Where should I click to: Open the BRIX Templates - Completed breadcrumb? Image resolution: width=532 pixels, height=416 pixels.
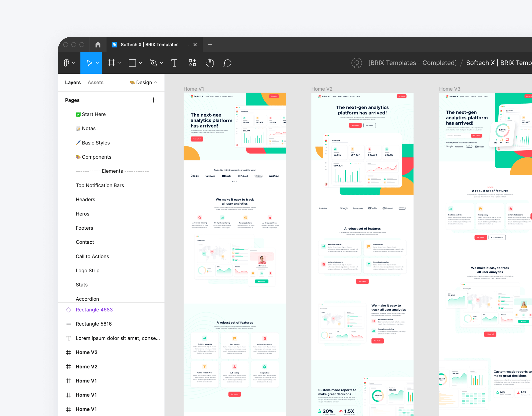pos(412,63)
